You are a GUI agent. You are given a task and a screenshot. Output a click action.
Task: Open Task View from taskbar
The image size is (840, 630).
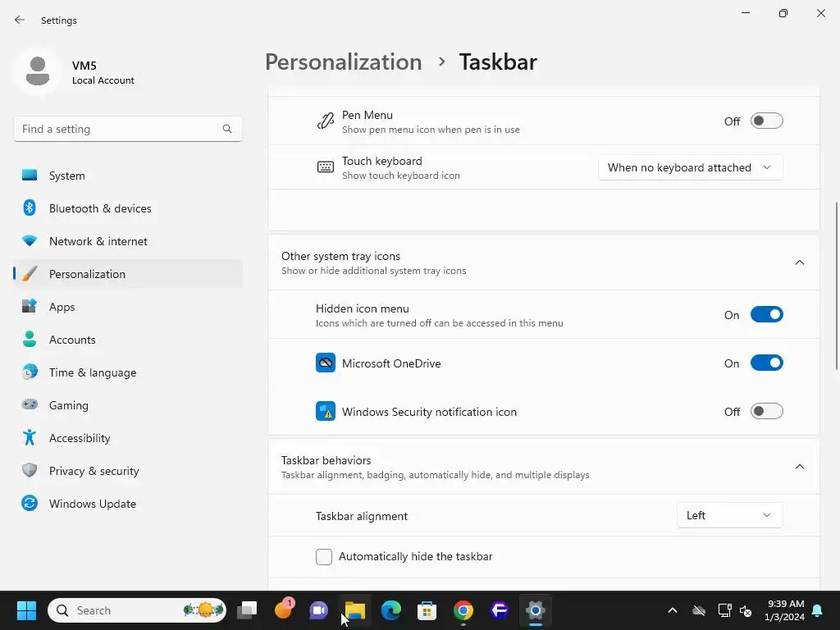click(x=247, y=610)
